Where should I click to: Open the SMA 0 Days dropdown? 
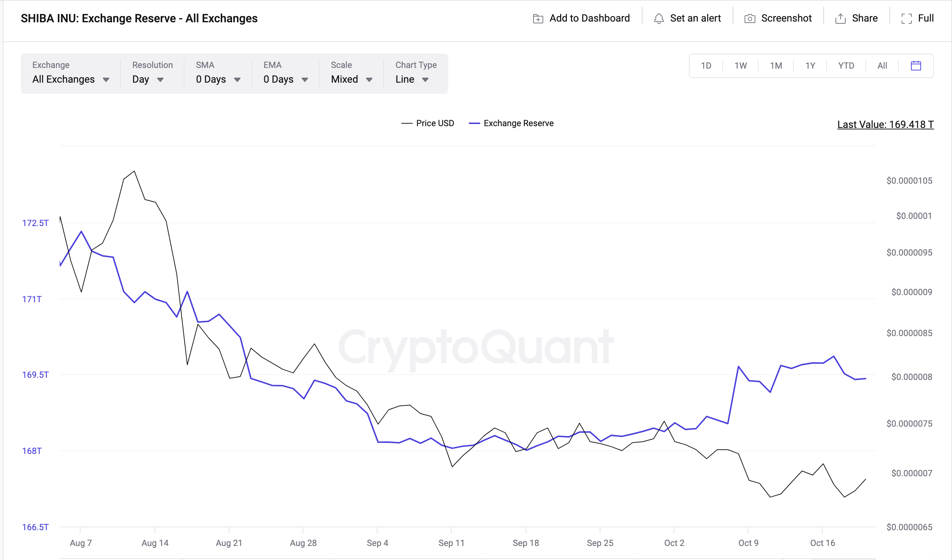coord(218,79)
